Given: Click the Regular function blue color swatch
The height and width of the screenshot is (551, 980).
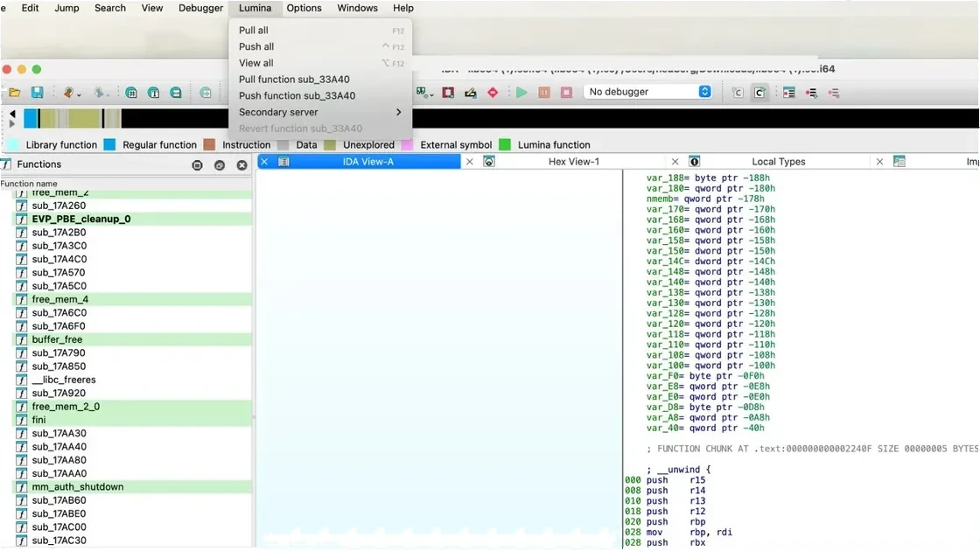Looking at the screenshot, I should click(x=109, y=145).
